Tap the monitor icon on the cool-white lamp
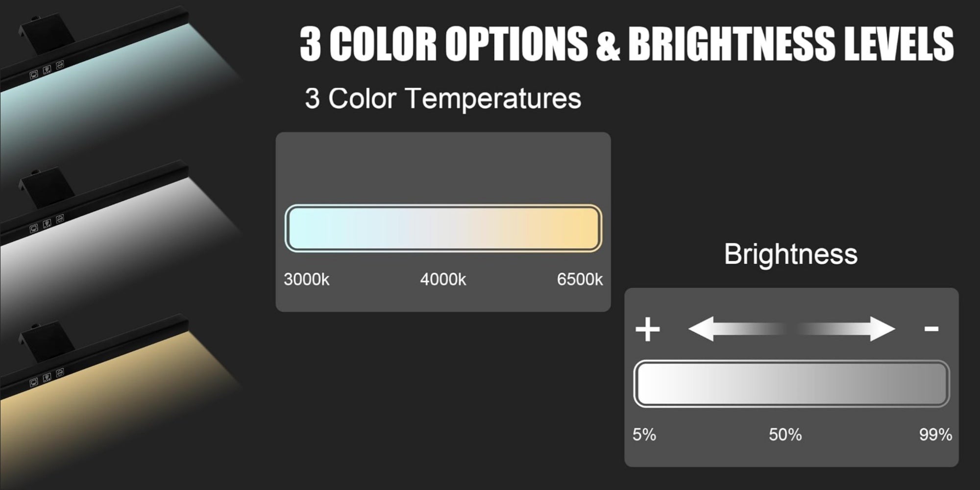The image size is (980, 490). point(34,75)
